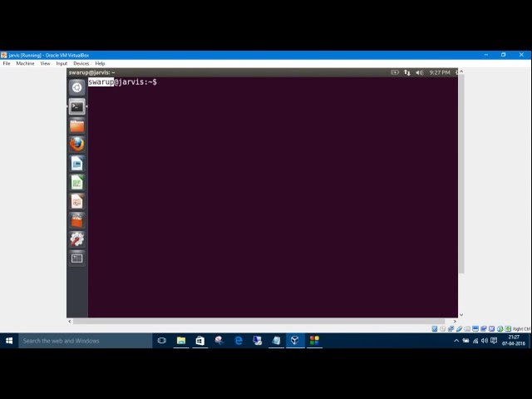Click Search the web and Windows box

click(85, 341)
